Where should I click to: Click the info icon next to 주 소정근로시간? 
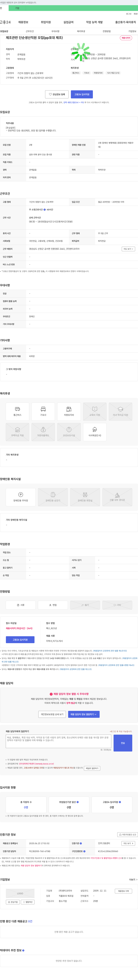point(44,210)
